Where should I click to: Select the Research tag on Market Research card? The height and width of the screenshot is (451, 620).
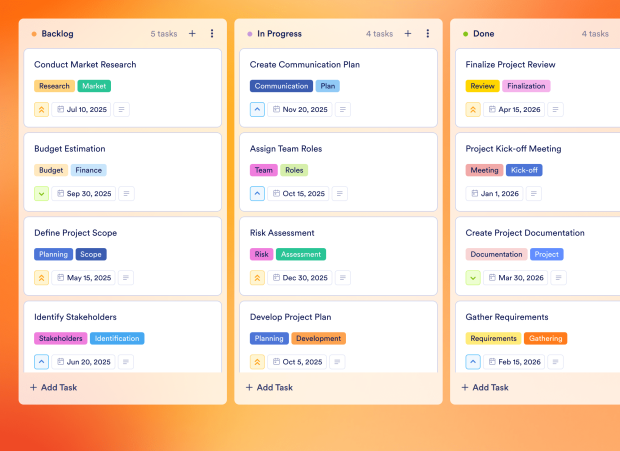pos(54,86)
